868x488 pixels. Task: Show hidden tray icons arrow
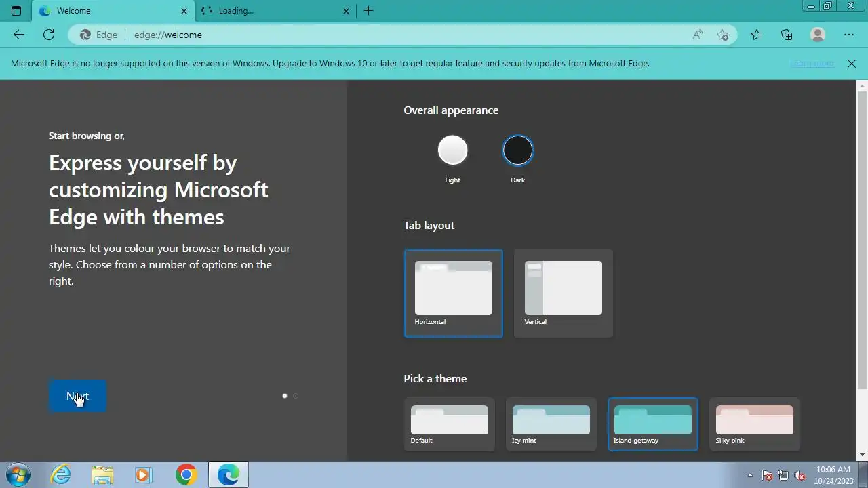pyautogui.click(x=751, y=475)
